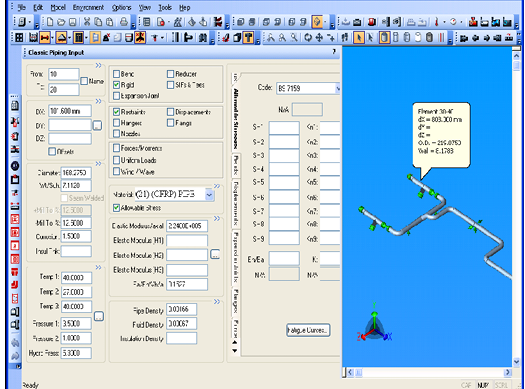Click the Copy icon in toolbar
This screenshot has width=525, height=389.
click(98, 22)
